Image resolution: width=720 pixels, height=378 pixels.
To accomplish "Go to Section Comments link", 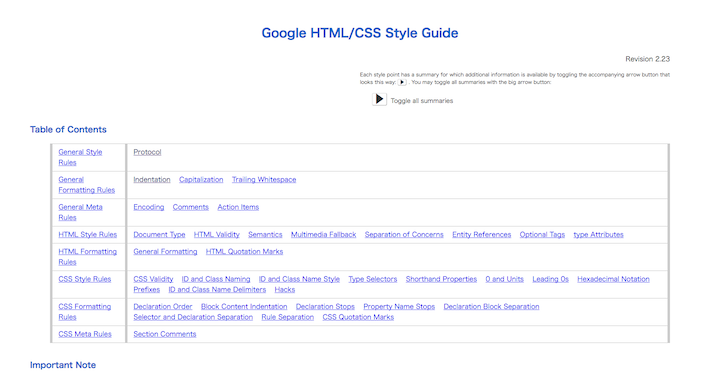I will (165, 334).
